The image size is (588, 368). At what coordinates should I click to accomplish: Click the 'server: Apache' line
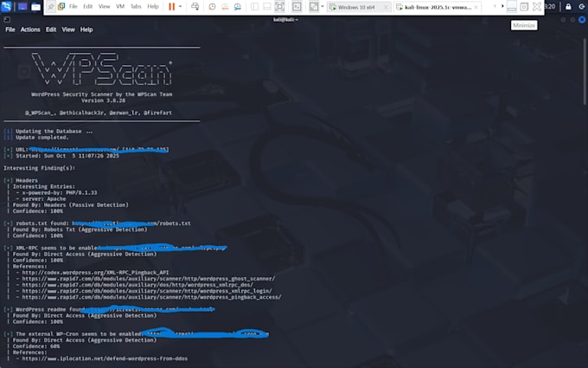point(44,198)
